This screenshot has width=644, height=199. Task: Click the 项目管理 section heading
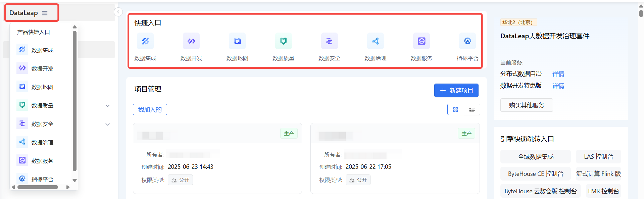(x=148, y=89)
